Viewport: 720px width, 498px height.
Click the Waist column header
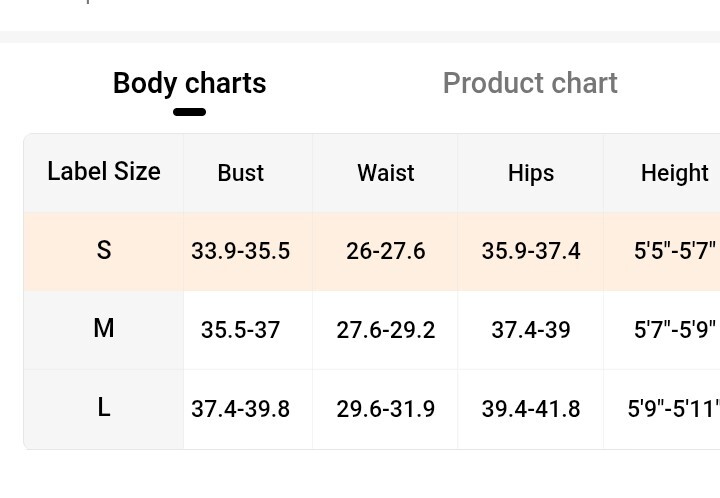[x=386, y=173]
